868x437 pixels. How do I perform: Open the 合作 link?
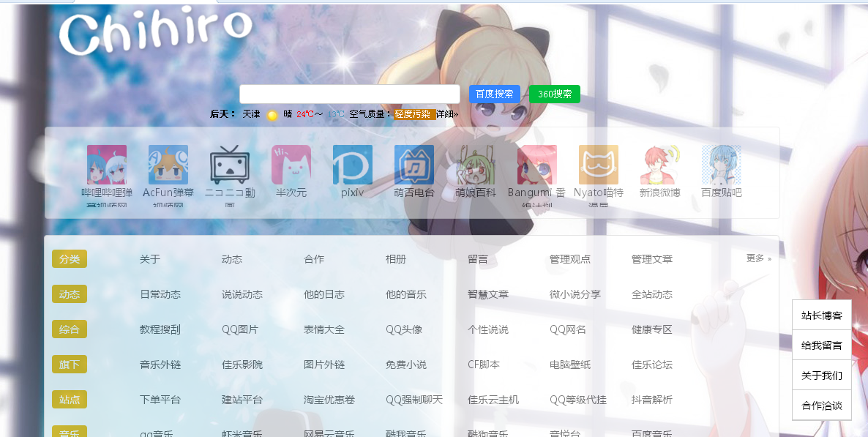click(x=314, y=258)
